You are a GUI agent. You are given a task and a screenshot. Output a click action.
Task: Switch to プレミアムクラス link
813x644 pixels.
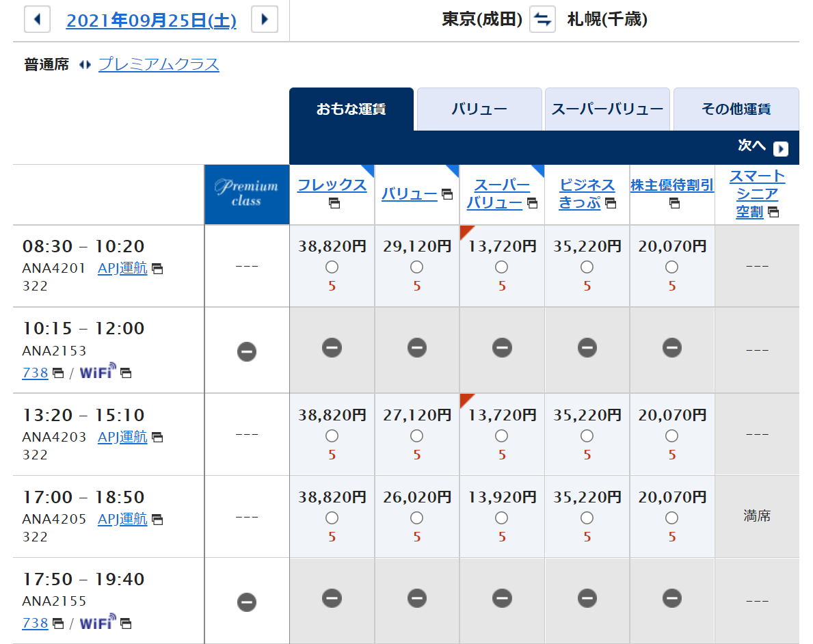[159, 64]
